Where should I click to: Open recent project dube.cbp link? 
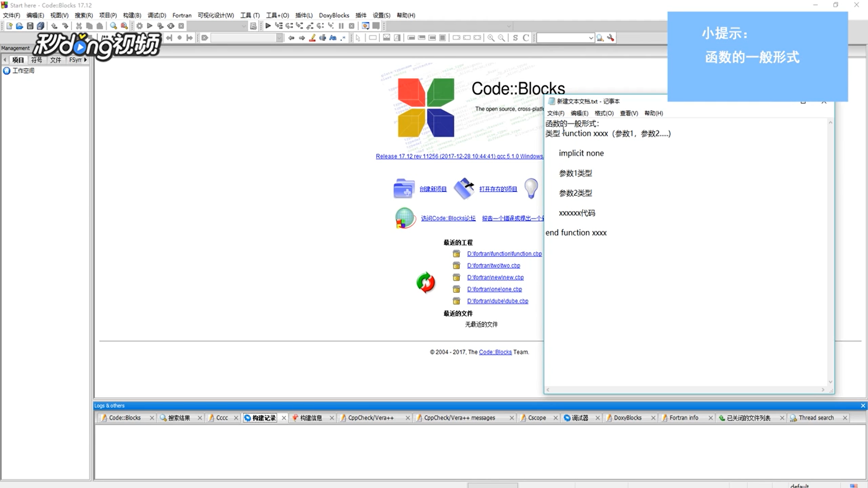click(498, 301)
